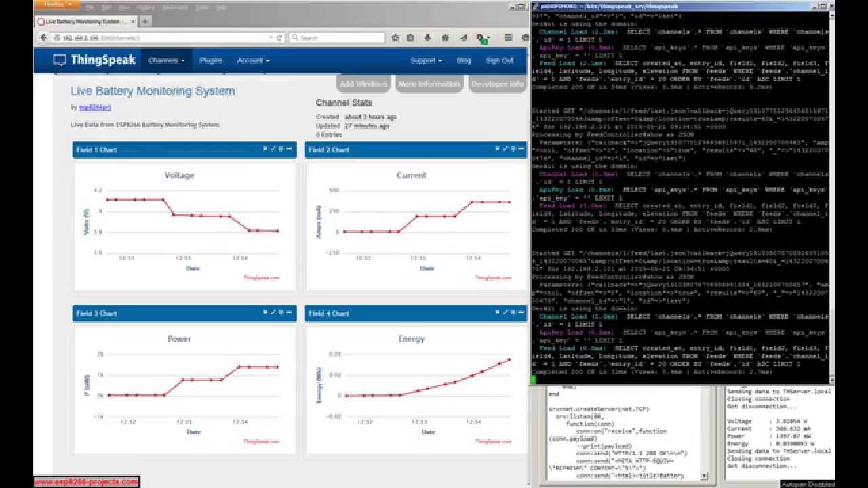Click the pencil edit icon on Field 2 Chart
Screen dimensions: 868x488
tap(505, 149)
